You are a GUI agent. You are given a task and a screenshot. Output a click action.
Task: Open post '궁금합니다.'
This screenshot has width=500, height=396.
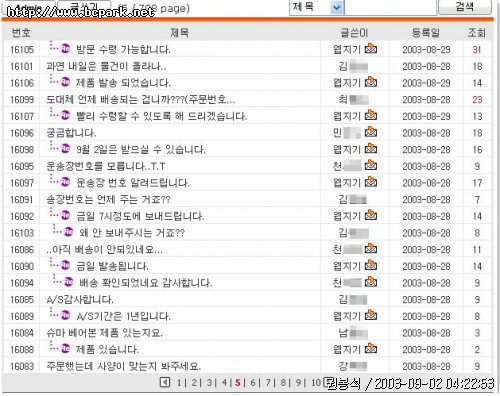(x=71, y=133)
